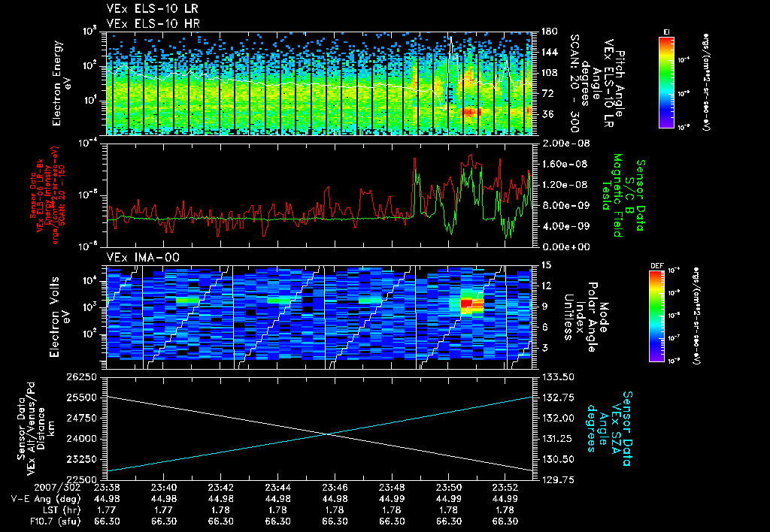
Task: Click the 15 polar index tick label
Action: pos(546,265)
